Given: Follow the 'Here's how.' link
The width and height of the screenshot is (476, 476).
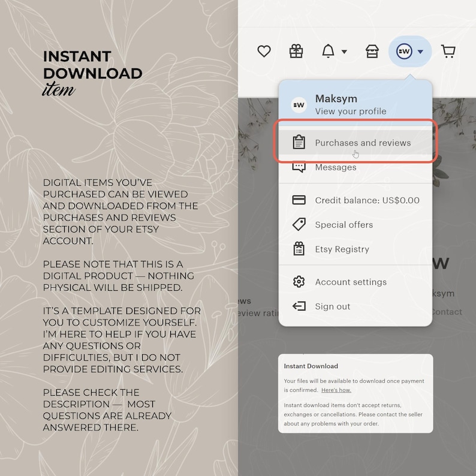Looking at the screenshot, I should click(x=336, y=390).
